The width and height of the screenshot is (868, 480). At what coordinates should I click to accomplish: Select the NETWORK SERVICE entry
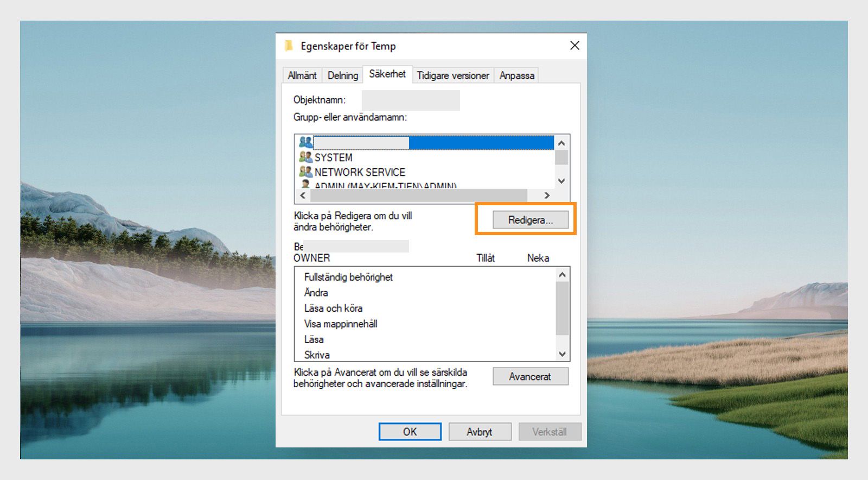pyautogui.click(x=360, y=172)
